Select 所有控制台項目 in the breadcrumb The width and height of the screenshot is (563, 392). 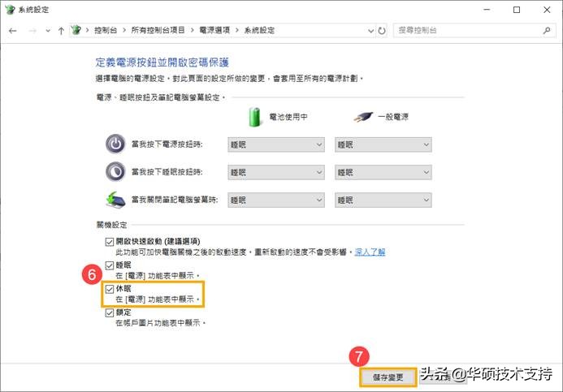click(158, 30)
